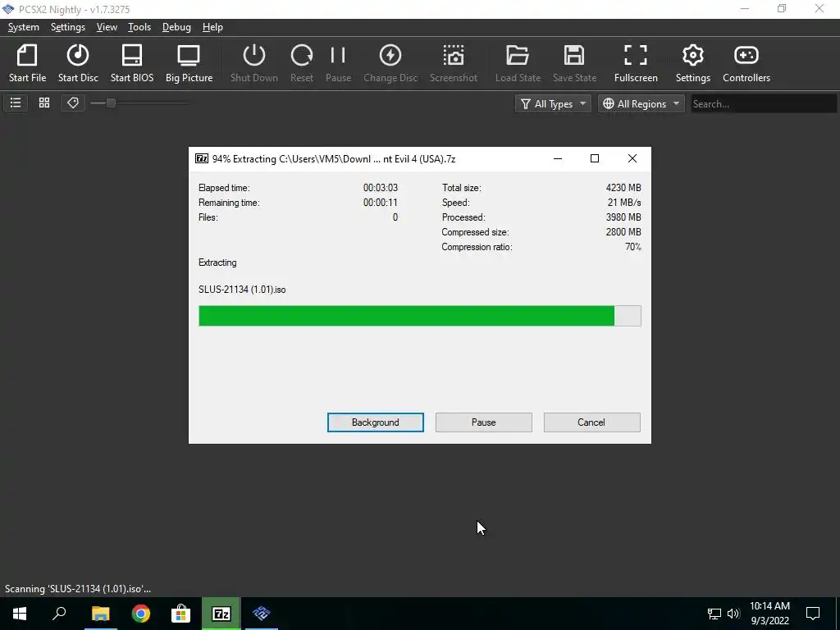Viewport: 840px width, 630px height.
Task: Toggle the show titles tag icon
Action: [x=73, y=103]
